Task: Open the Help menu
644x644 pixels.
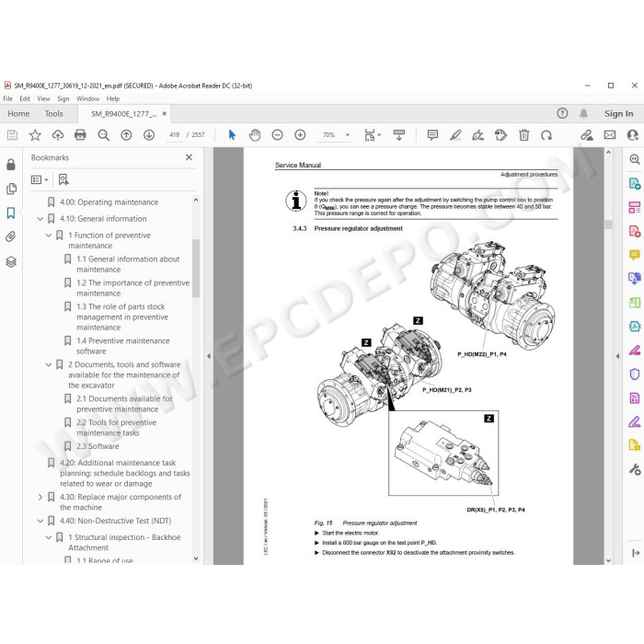Action: click(113, 98)
